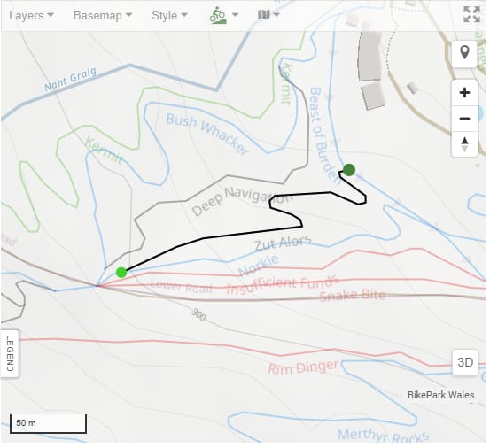Switch map to 3D view
The image size is (490, 448).
465,362
